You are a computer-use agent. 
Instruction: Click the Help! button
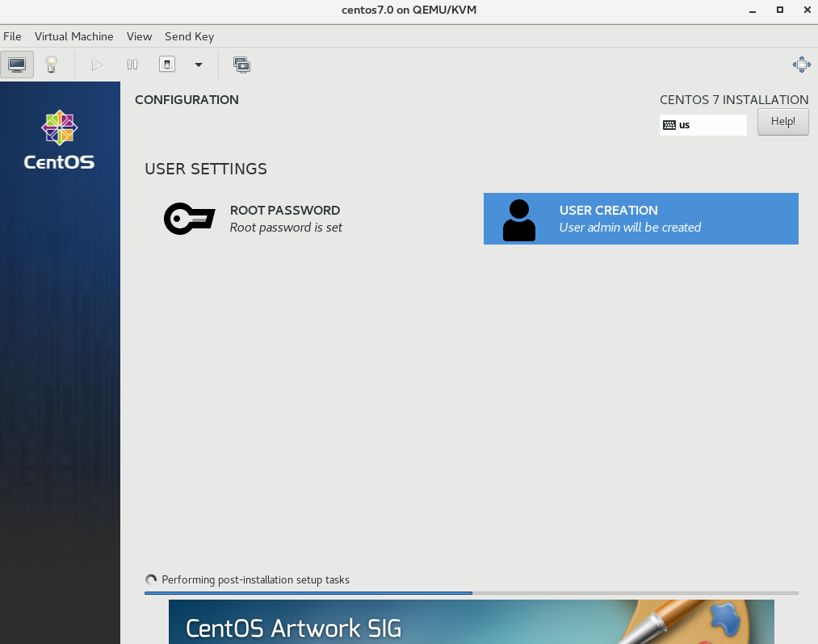(783, 122)
